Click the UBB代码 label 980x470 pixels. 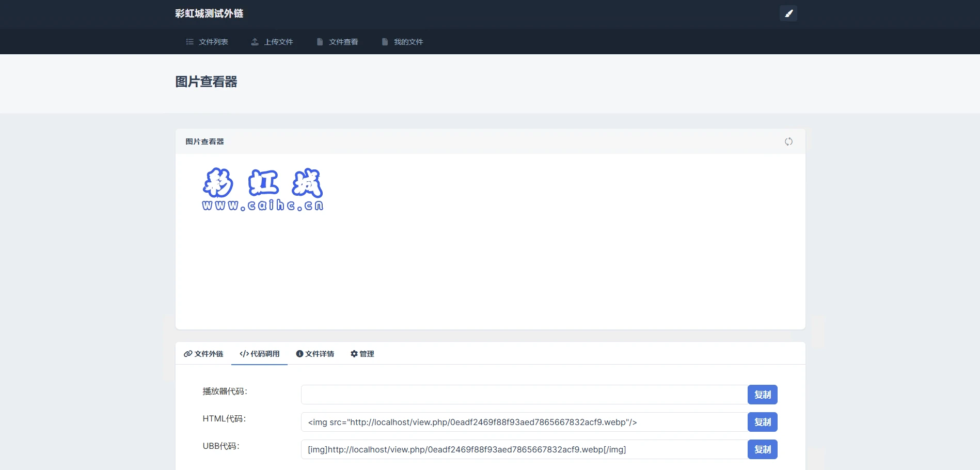coord(221,446)
